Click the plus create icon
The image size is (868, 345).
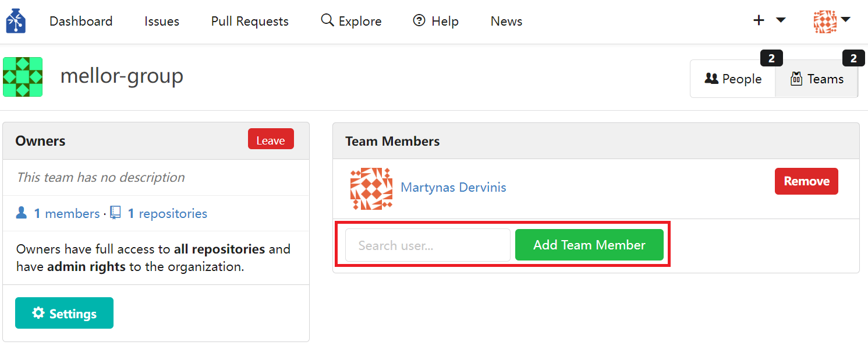(x=759, y=20)
